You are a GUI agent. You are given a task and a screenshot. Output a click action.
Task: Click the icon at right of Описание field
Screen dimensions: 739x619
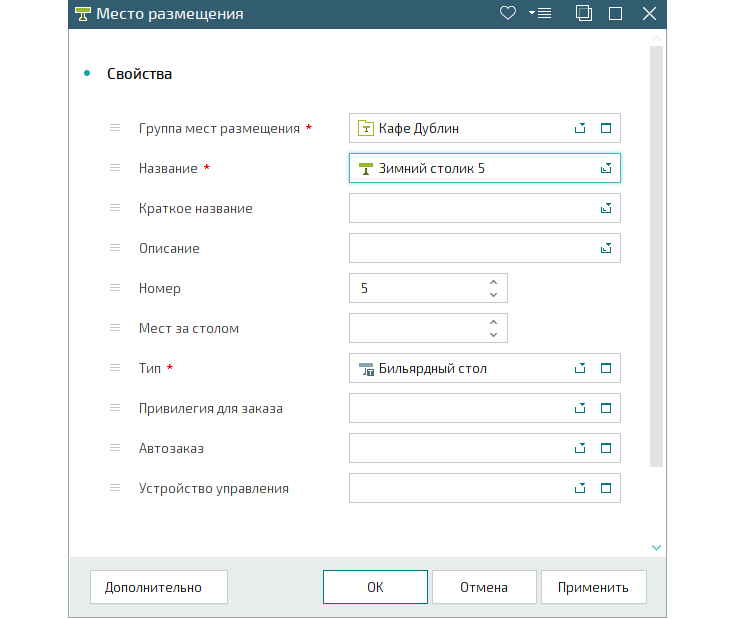(605, 248)
